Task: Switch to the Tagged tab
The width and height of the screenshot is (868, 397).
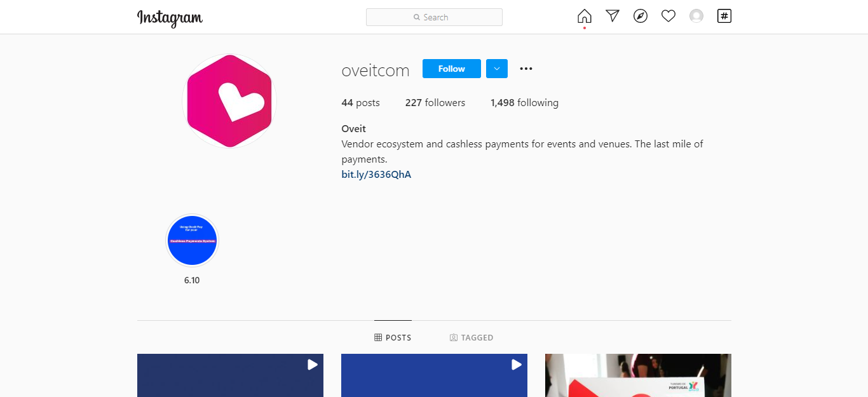Action: (x=471, y=338)
